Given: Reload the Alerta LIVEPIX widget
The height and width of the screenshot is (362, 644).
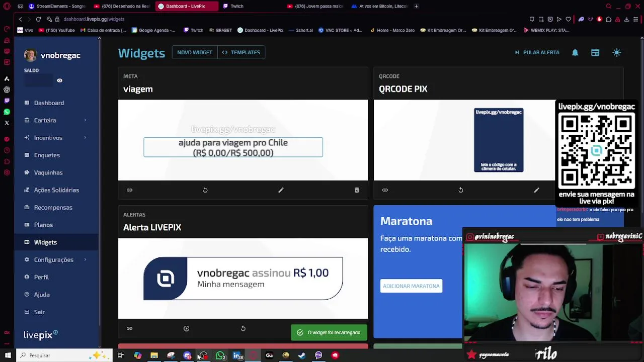Looking at the screenshot, I should coord(243,328).
